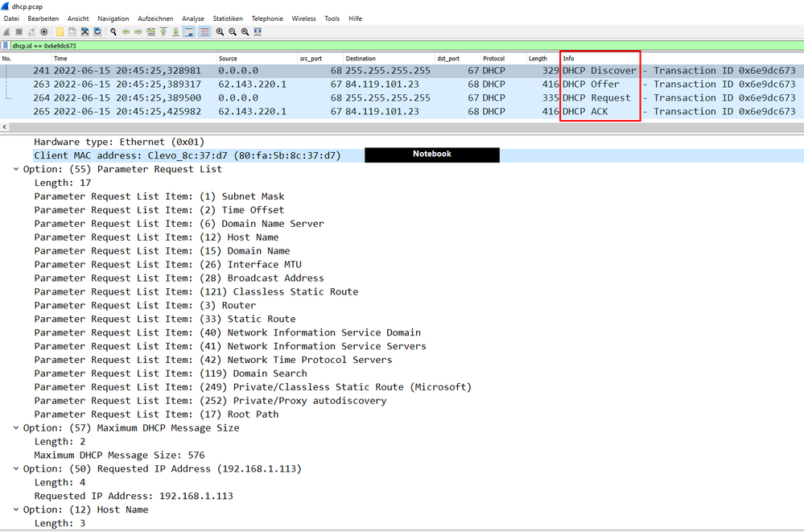Viewport: 804px width, 532px height.
Task: Open a capture file using the folder icon
Action: point(59,31)
